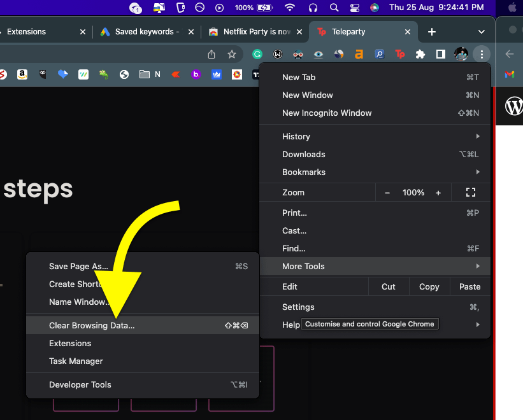Click the share/upload icon in address bar
Screen dimensions: 523x420
pyautogui.click(x=211, y=54)
